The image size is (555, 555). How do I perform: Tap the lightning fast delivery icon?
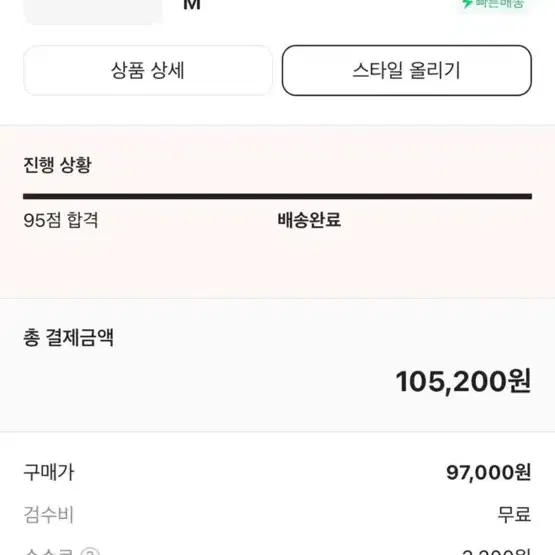tap(467, 4)
